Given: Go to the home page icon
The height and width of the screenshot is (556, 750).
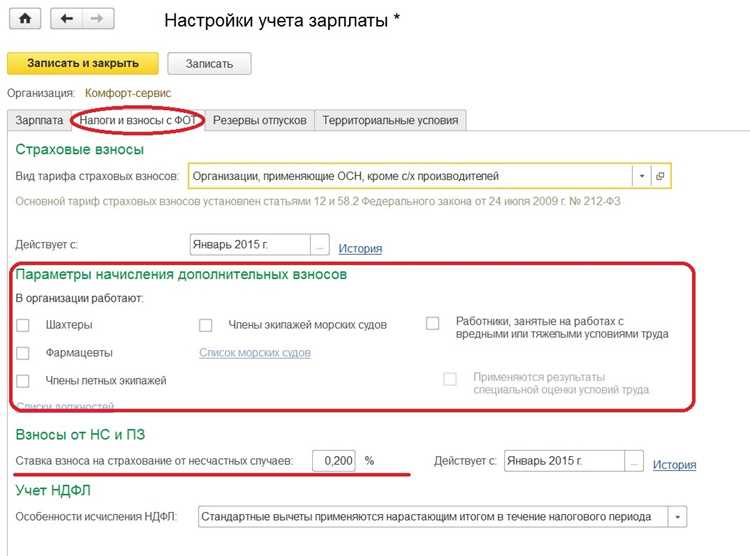Looking at the screenshot, I should 25,19.
